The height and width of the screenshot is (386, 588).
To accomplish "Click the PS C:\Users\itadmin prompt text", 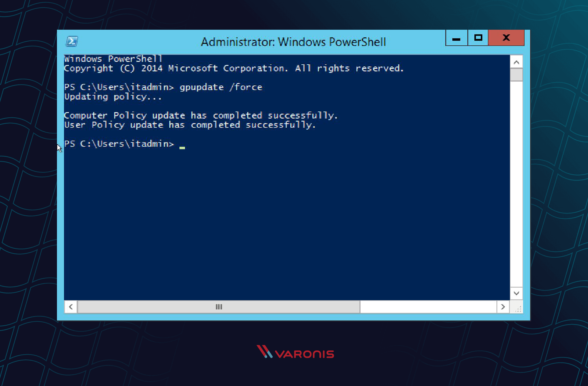I will (119, 144).
